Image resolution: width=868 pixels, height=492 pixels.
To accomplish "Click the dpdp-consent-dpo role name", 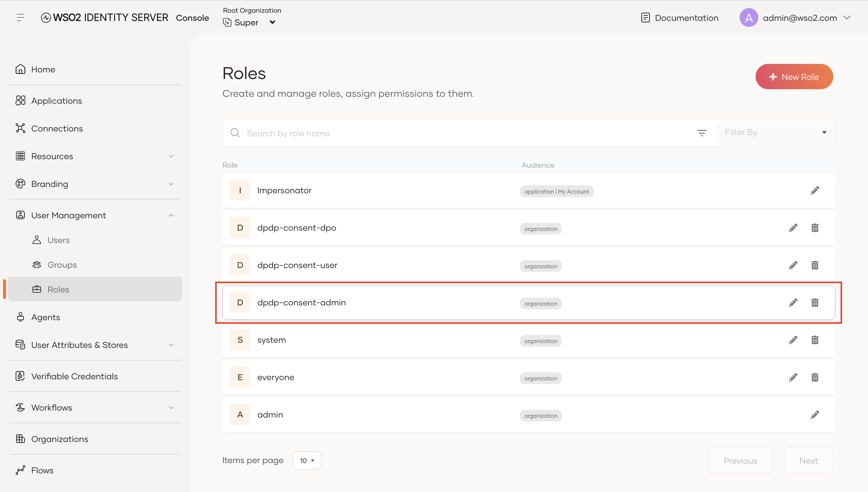I will (297, 228).
